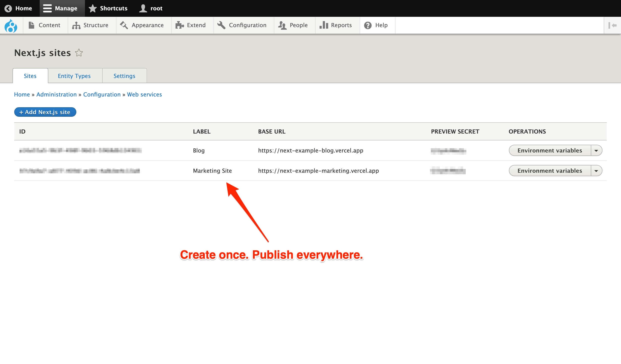Click Environment variables for Blog
The height and width of the screenshot is (364, 621).
click(550, 150)
